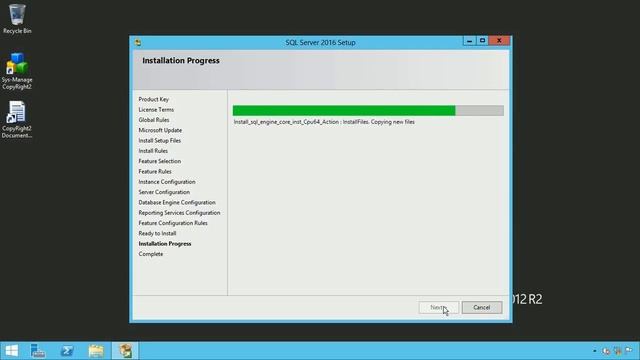
Task: Close the SQL Server 2016 Setup window
Action: tap(499, 41)
